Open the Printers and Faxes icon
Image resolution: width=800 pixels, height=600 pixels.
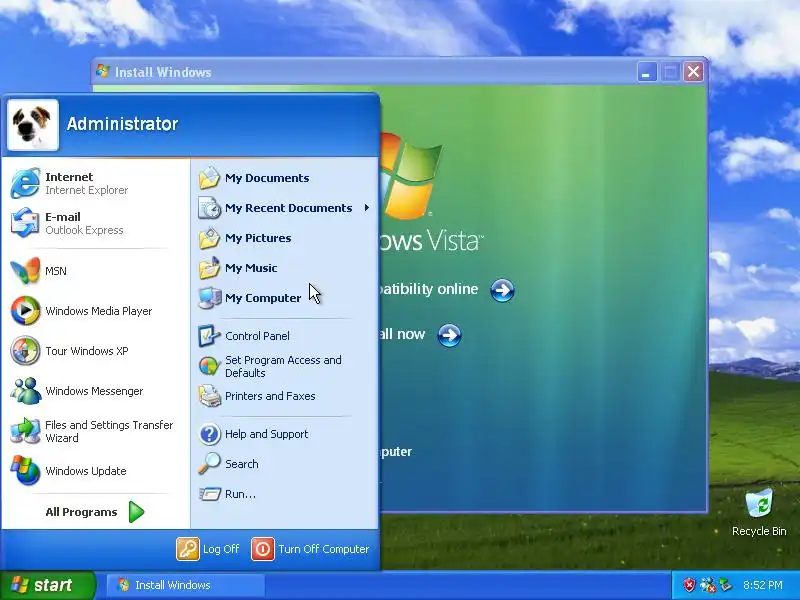pos(209,396)
